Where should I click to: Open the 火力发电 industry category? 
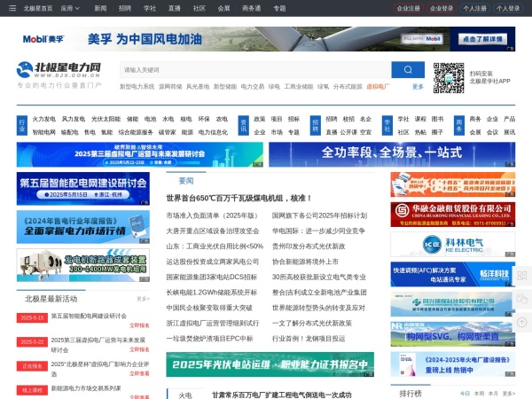pos(43,119)
